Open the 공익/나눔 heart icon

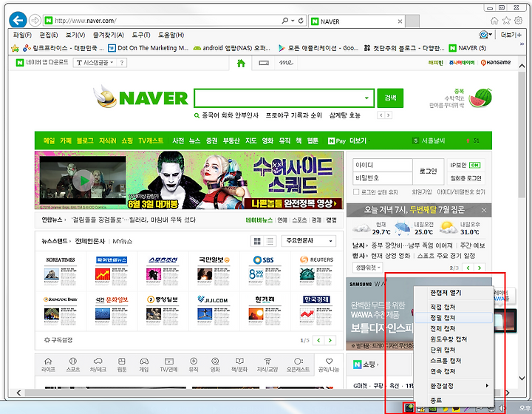coord(329,364)
